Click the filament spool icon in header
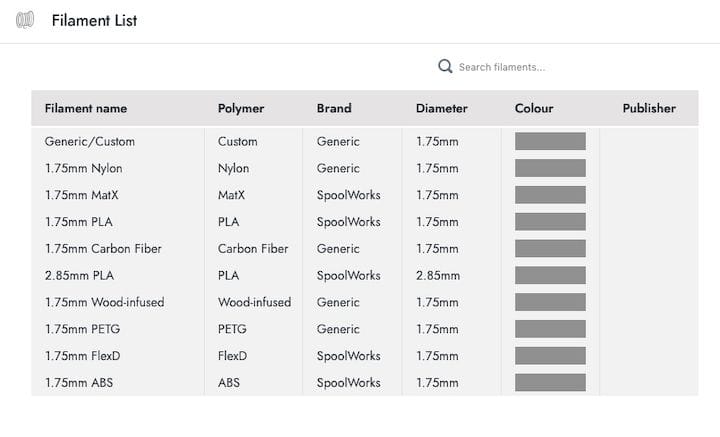720x437 pixels. tap(25, 20)
